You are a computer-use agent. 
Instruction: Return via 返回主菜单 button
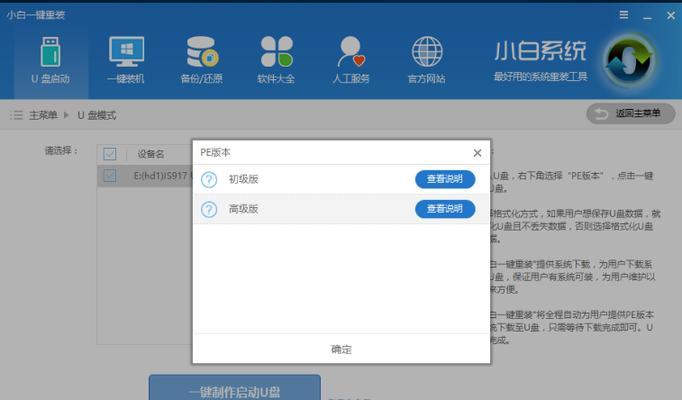[x=631, y=114]
